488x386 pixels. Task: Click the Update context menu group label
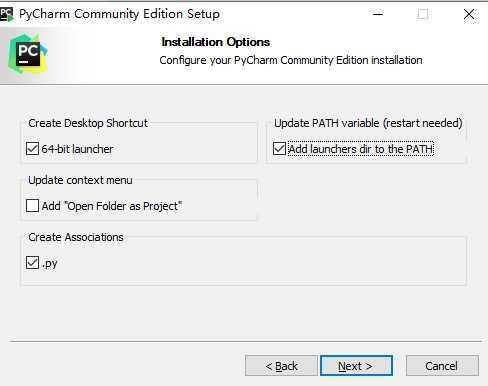click(x=80, y=180)
